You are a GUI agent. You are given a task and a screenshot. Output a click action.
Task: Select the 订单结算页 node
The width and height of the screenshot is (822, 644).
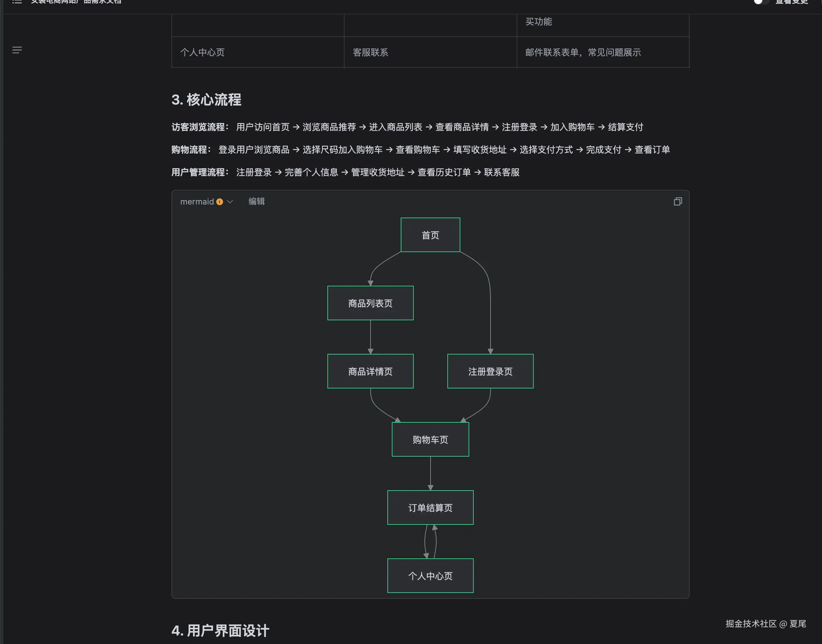pyautogui.click(x=430, y=508)
